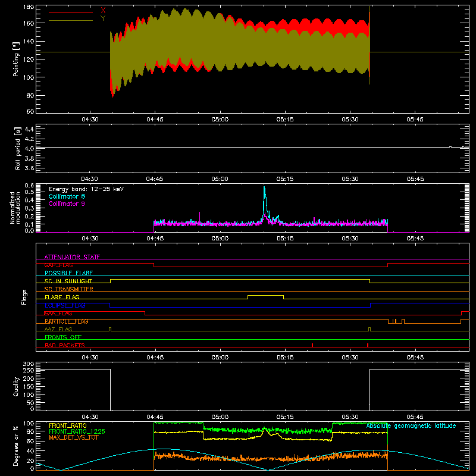Image resolution: width=476 pixels, height=476 pixels.
Task: Click the raised FLARE_FLAG step segment
Action: 265,295
